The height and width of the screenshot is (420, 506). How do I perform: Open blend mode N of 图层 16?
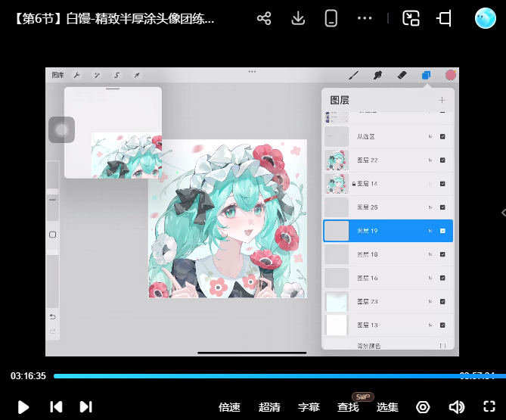pyautogui.click(x=430, y=278)
